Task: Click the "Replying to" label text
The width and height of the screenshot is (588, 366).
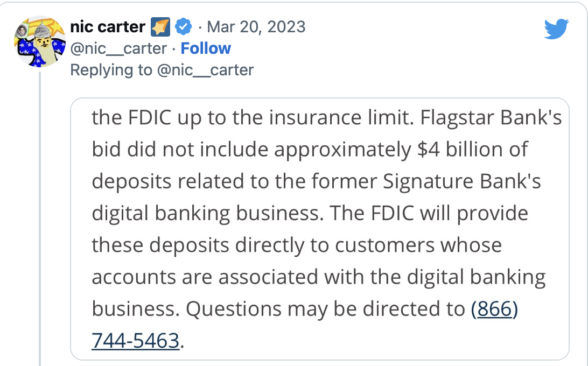Action: pos(111,70)
